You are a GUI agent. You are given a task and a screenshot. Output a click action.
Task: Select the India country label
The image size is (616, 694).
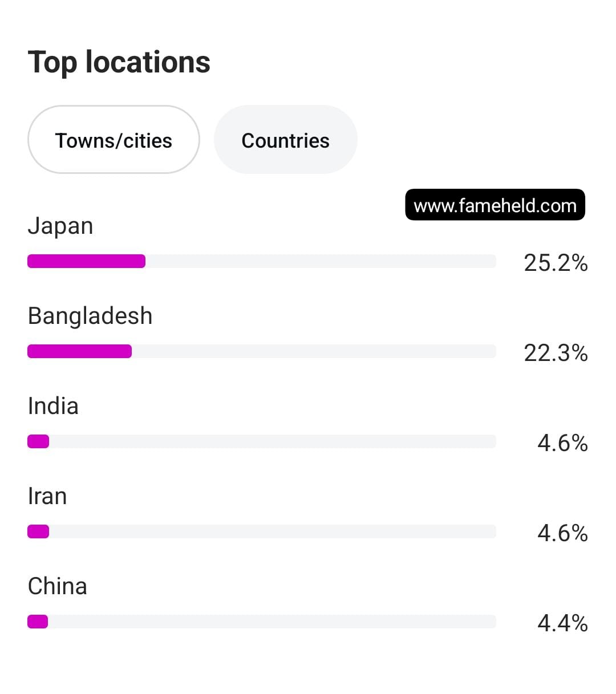(x=53, y=406)
